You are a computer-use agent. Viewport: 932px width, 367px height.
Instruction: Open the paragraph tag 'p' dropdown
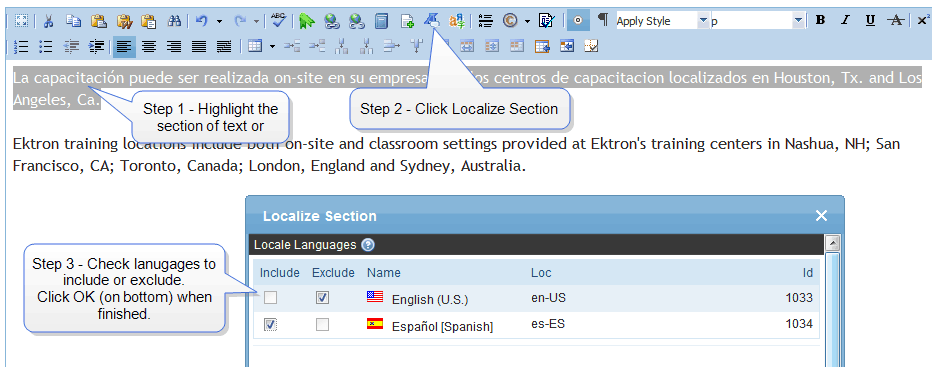[x=798, y=21]
